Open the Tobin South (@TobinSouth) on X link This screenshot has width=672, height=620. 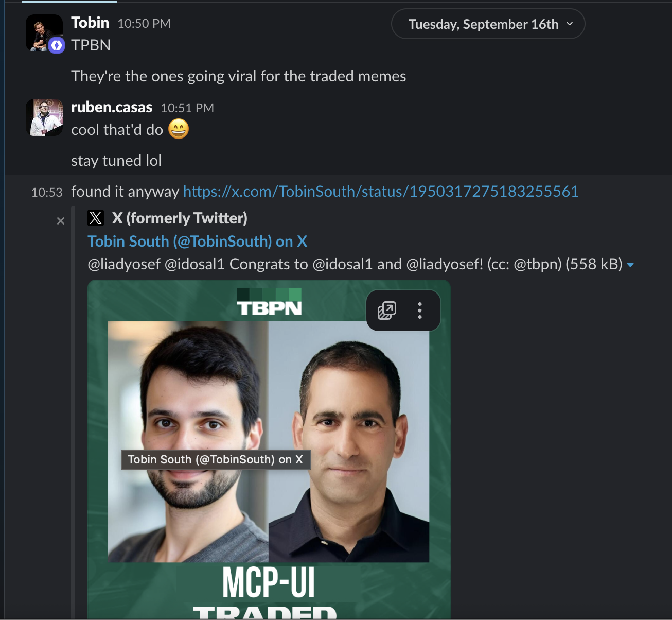(x=197, y=241)
